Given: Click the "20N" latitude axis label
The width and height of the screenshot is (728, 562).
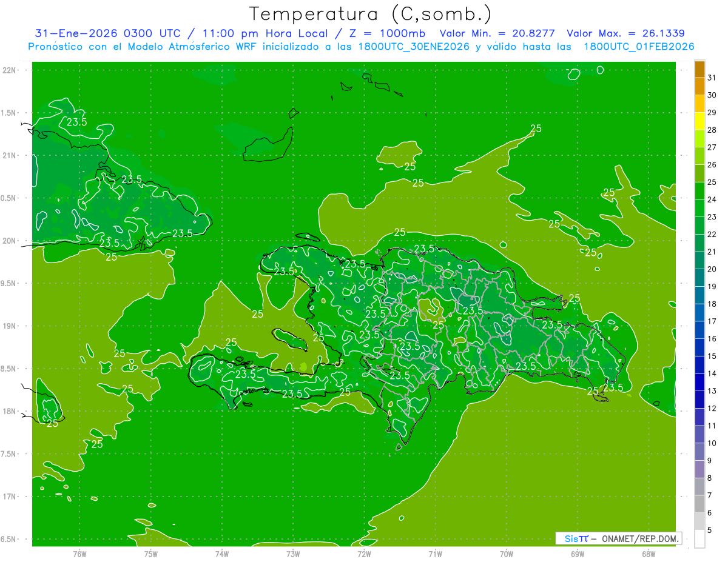Looking at the screenshot, I should (x=9, y=241).
